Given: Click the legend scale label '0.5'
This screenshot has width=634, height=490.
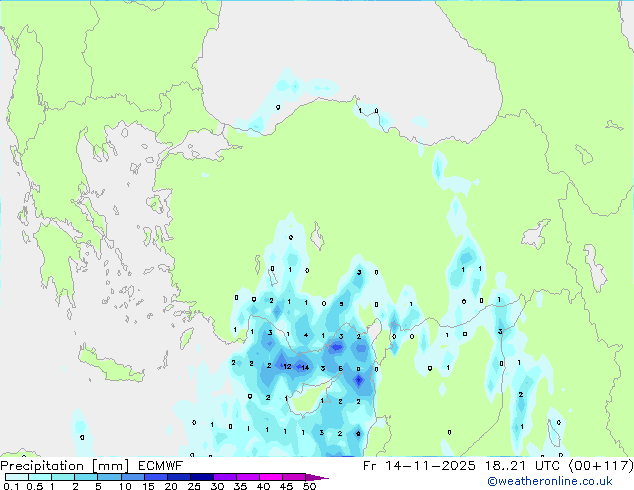Looking at the screenshot, I should (x=35, y=486).
